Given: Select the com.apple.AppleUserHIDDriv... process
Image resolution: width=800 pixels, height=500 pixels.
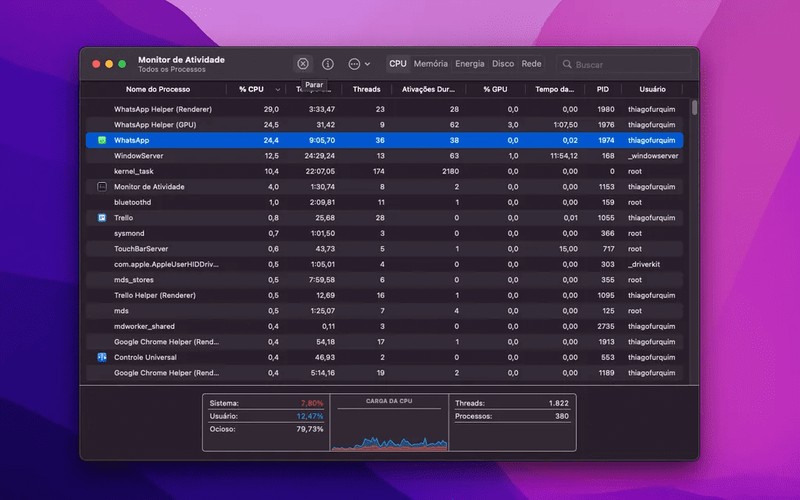Looking at the screenshot, I should click(166, 264).
